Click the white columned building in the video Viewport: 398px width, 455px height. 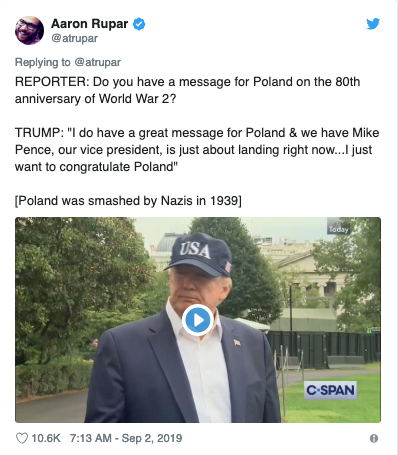tap(310, 277)
